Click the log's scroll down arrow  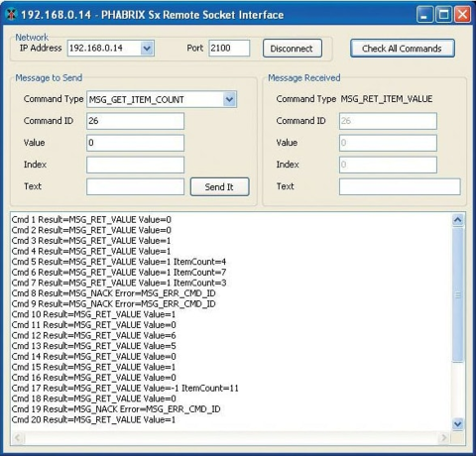click(x=458, y=423)
